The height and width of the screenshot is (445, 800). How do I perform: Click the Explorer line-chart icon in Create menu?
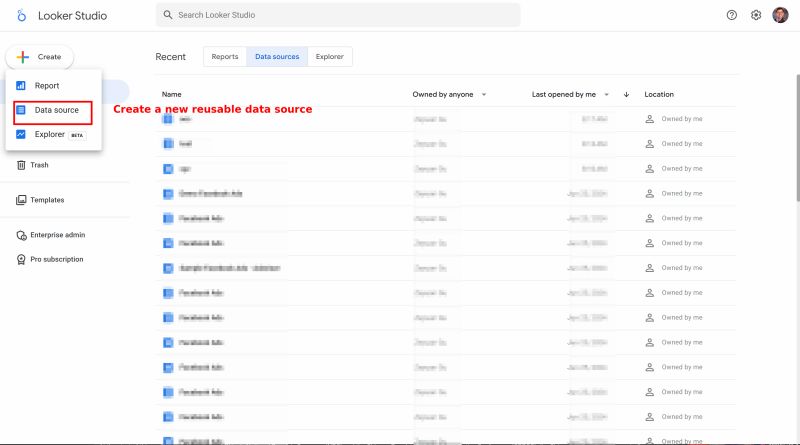(21, 134)
